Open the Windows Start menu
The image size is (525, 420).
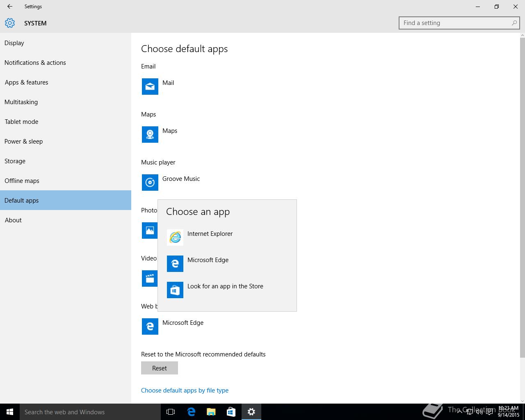pos(10,412)
